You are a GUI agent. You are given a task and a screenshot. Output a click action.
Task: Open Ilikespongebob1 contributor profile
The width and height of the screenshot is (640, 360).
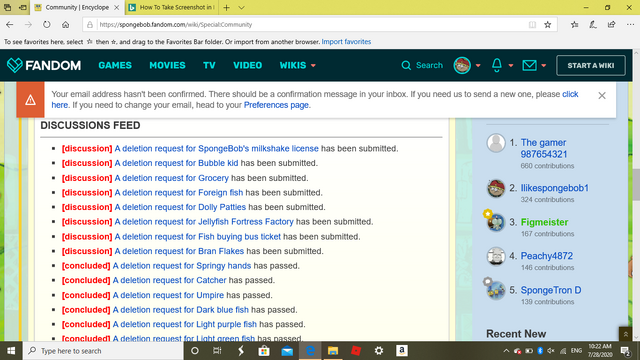coord(554,188)
